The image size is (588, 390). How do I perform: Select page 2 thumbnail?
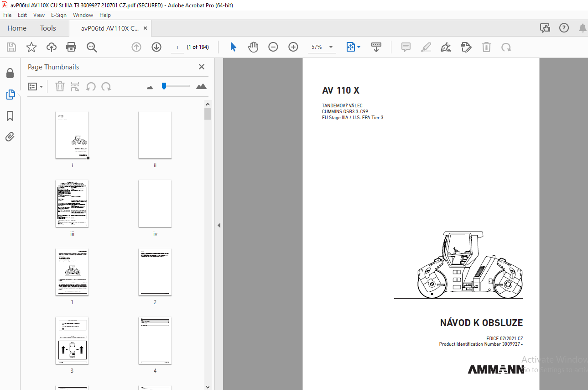[155, 272]
